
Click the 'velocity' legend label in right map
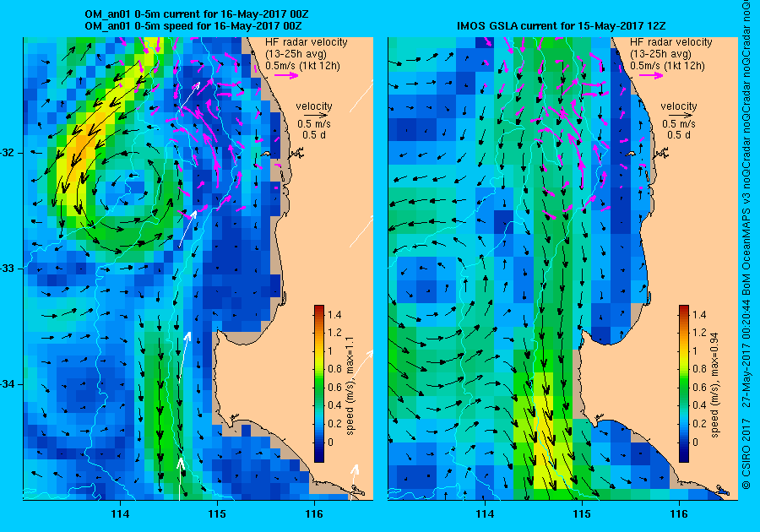(x=679, y=106)
